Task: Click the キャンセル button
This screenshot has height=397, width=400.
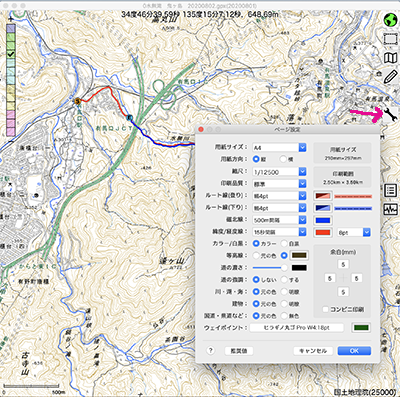Action: point(313,351)
